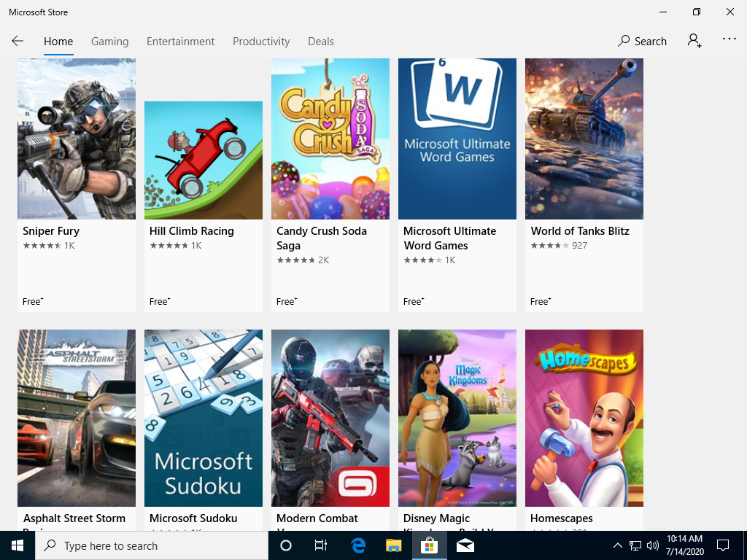Viewport: 747px width, 560px height.
Task: Click the World of Tanks Blitz title
Action: (580, 231)
